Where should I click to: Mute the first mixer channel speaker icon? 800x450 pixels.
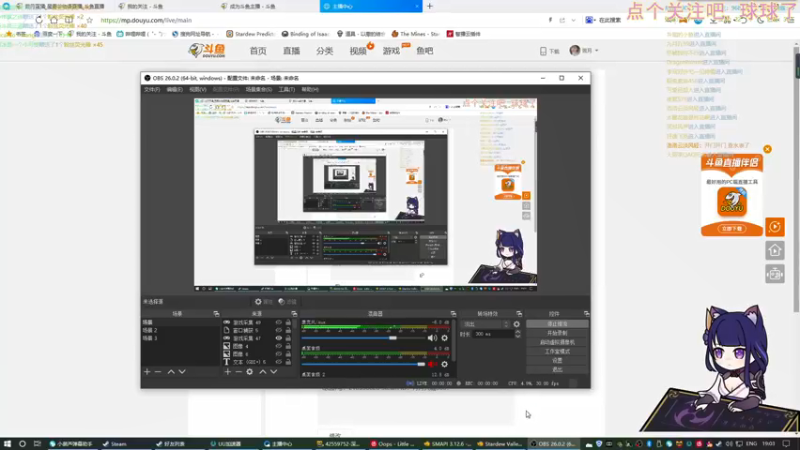point(432,338)
